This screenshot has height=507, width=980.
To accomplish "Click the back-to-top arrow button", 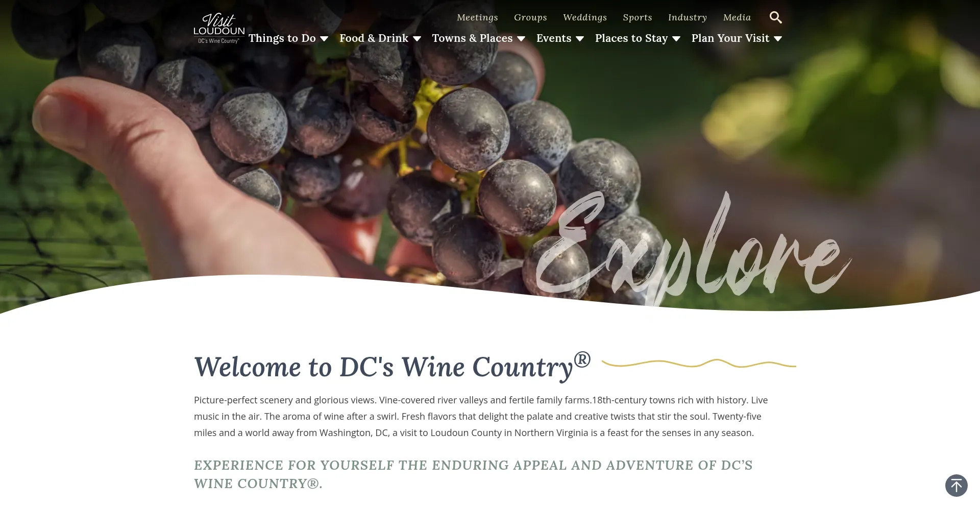I will coord(956,485).
